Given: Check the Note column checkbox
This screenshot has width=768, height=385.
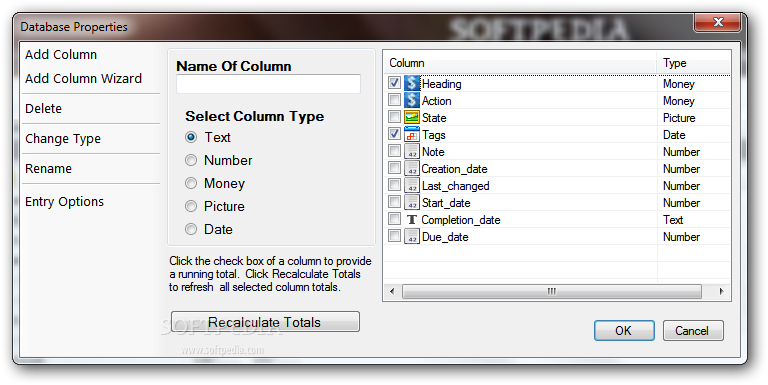Looking at the screenshot, I should pyautogui.click(x=394, y=150).
